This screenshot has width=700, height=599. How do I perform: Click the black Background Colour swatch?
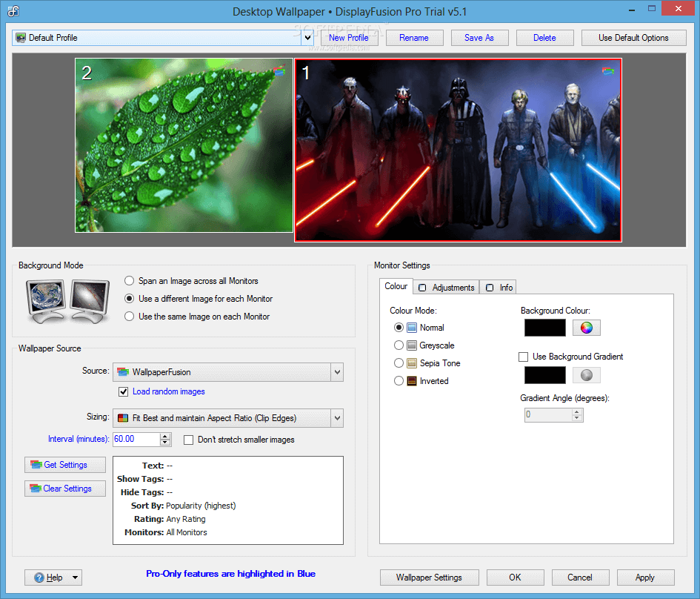pyautogui.click(x=544, y=327)
